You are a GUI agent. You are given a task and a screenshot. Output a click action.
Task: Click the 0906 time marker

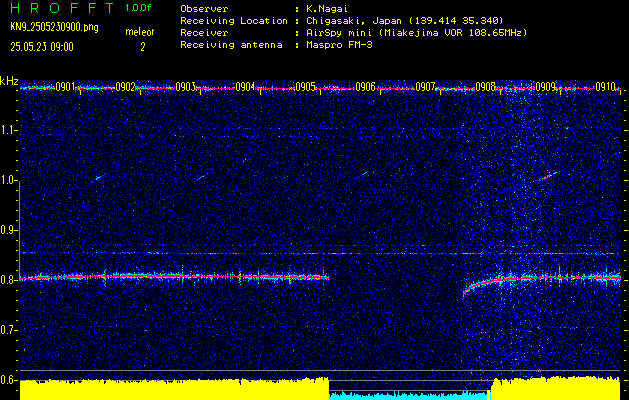click(365, 87)
